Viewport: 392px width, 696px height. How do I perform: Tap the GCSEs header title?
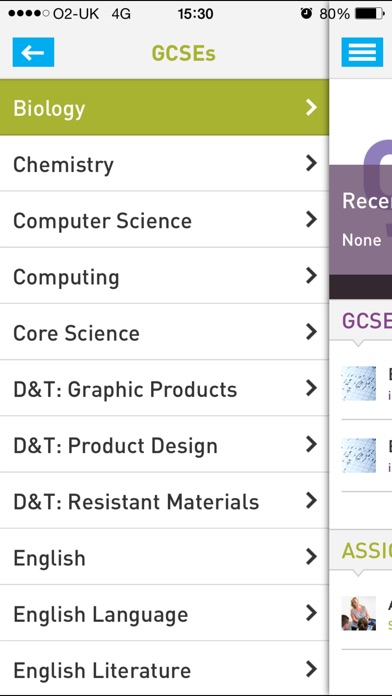click(183, 53)
